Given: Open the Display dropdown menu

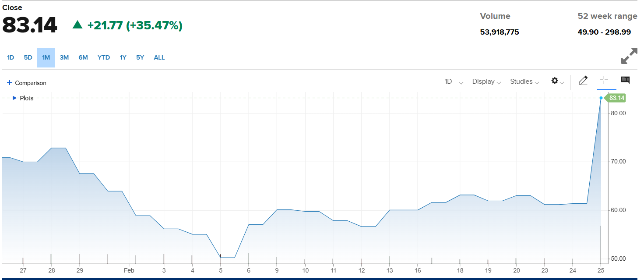Looking at the screenshot, I should point(486,82).
